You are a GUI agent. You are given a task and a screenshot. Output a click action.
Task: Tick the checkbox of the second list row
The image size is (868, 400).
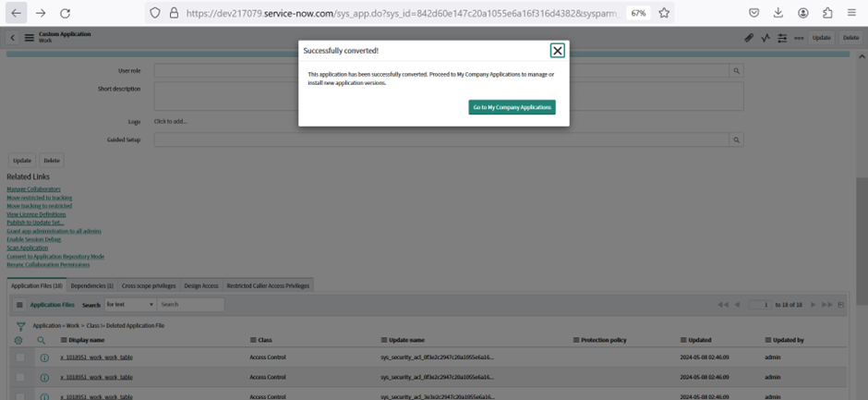[x=20, y=377]
